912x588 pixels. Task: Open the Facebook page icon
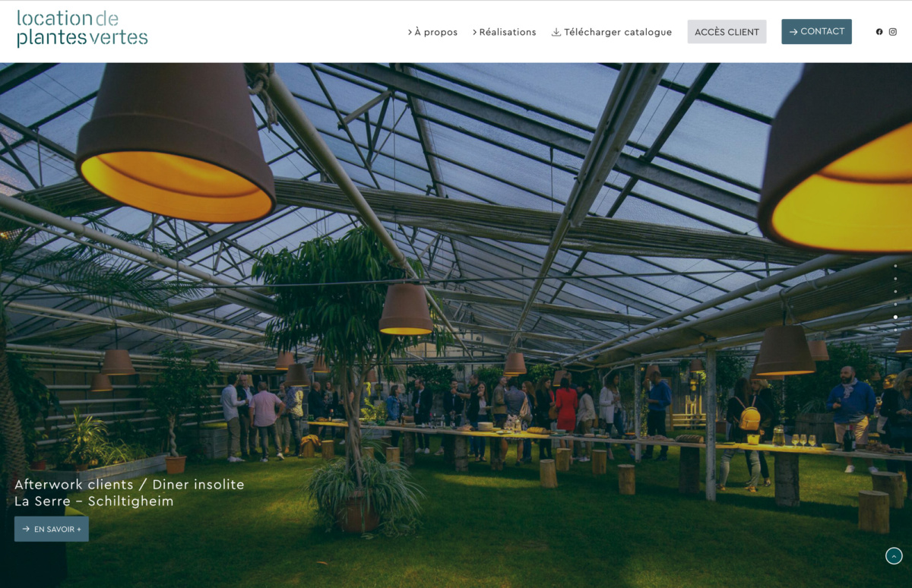tap(879, 32)
